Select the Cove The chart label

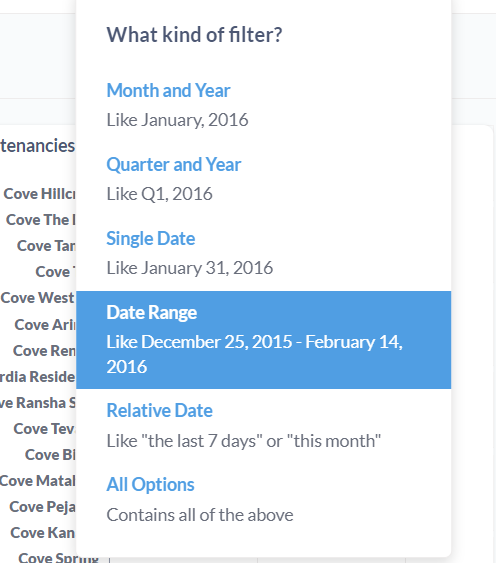[x=41, y=220]
